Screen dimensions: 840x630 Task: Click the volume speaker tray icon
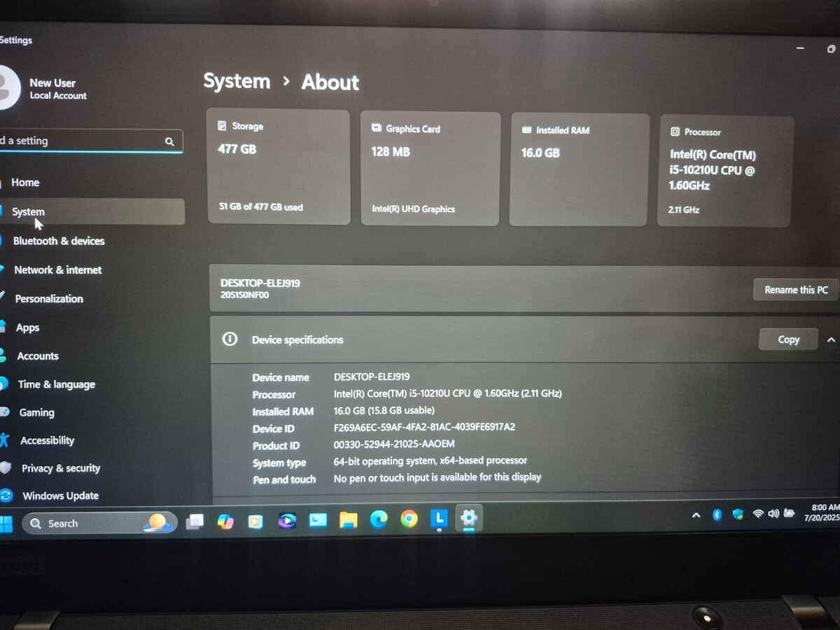point(773,513)
